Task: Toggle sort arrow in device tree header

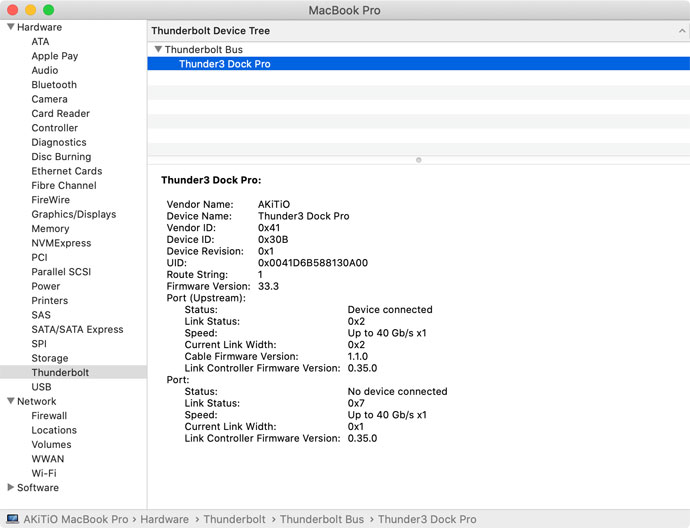Action: (681, 31)
